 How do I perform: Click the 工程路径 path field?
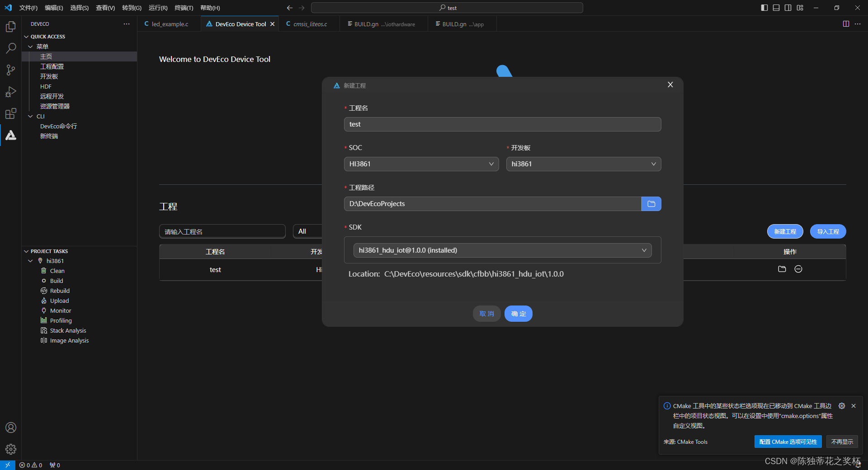(x=492, y=204)
